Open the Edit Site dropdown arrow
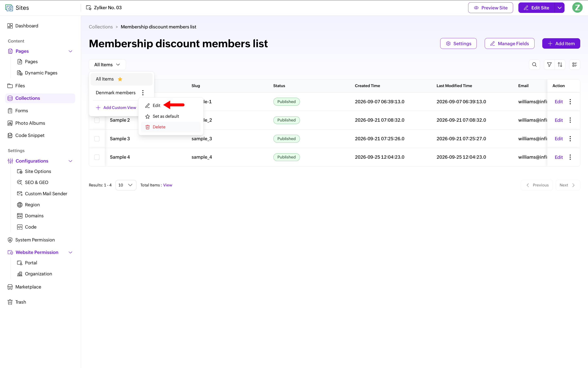Screen dimensions: 588x368 point(560,8)
